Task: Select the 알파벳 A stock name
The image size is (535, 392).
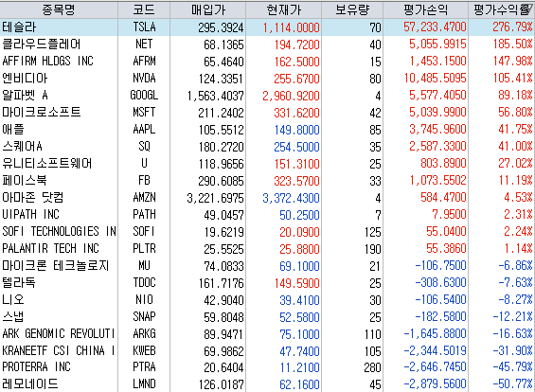Action: click(x=25, y=96)
